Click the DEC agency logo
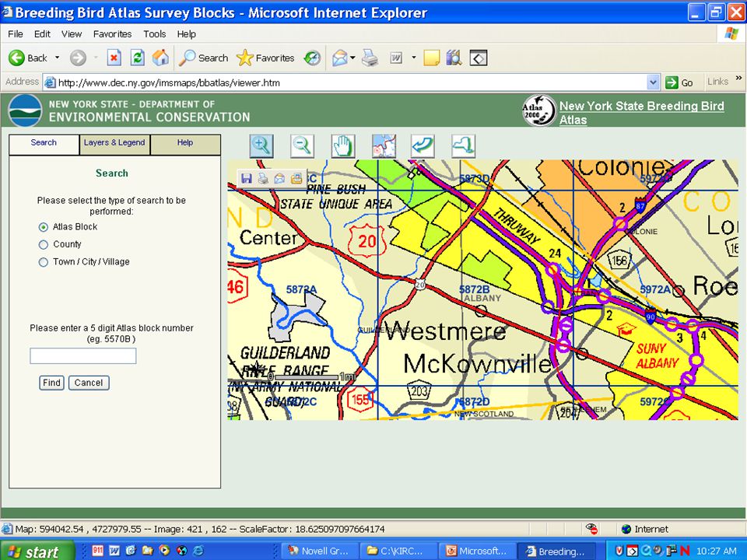Image resolution: width=747 pixels, height=560 pixels. point(25,110)
